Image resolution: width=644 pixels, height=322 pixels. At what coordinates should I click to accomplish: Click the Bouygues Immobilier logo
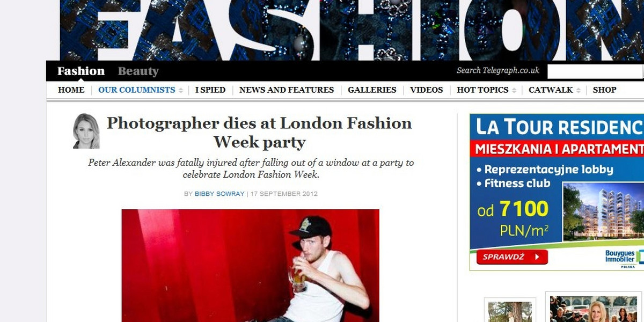623,258
